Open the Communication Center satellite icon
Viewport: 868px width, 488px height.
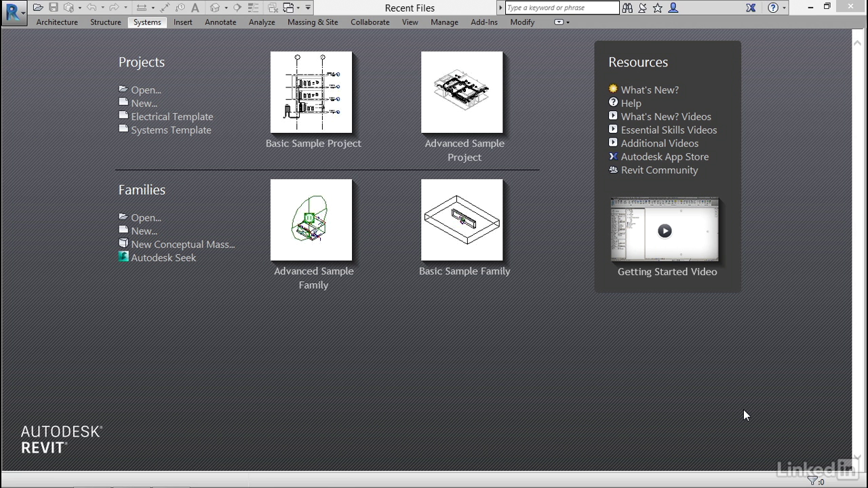pos(642,7)
